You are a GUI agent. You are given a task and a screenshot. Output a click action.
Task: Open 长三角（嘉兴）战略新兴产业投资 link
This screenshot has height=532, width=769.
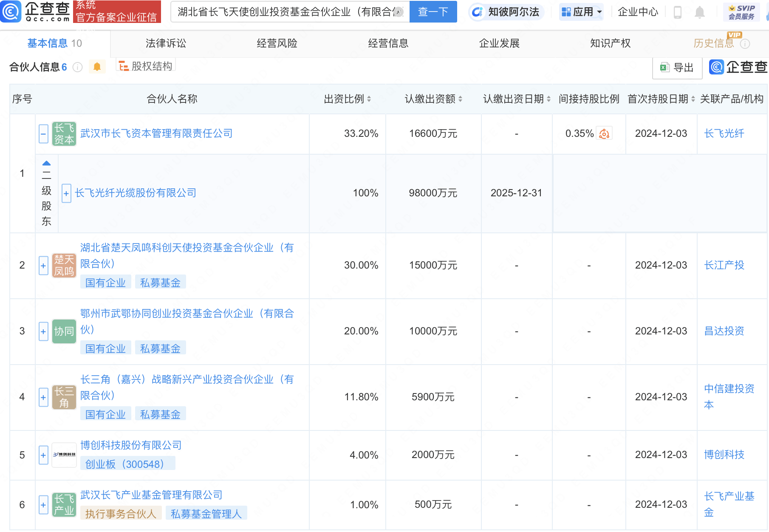pos(187,388)
